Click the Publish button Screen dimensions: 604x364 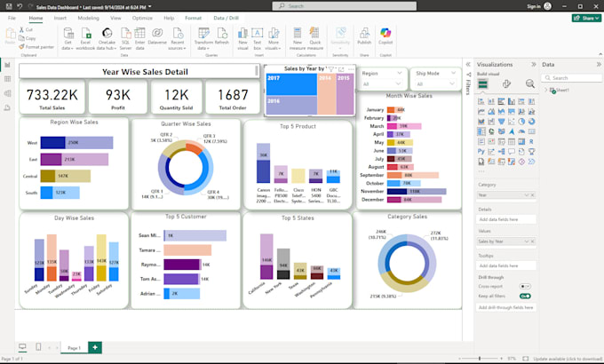click(364, 36)
